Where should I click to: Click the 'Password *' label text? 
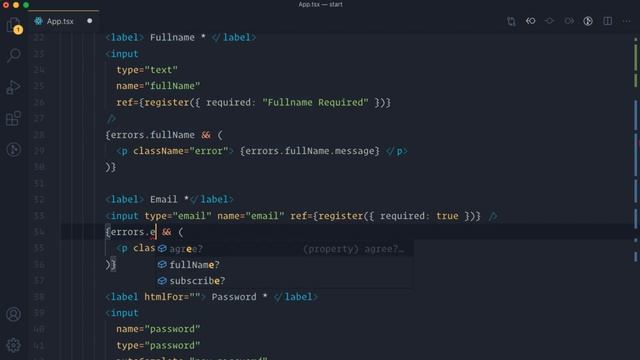239,297
